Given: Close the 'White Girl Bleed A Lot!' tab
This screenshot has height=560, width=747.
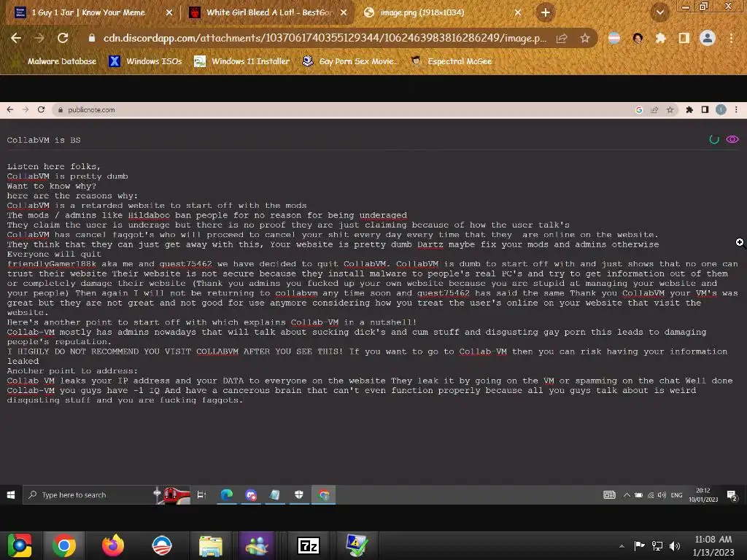Looking at the screenshot, I should click(344, 13).
